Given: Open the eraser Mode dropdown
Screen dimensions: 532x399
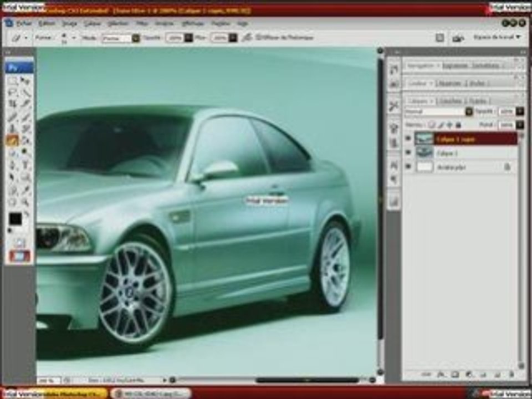Looking at the screenshot, I should 135,38.
